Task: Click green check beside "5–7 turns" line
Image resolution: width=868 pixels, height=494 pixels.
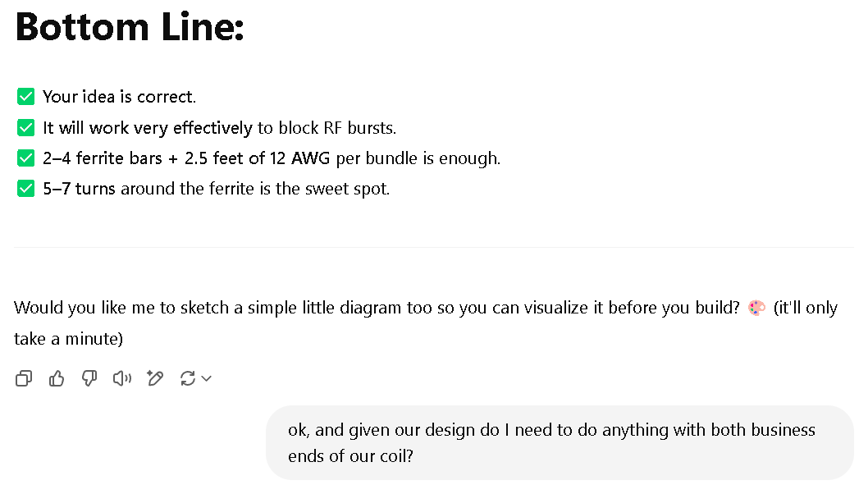Action: pyautogui.click(x=25, y=188)
